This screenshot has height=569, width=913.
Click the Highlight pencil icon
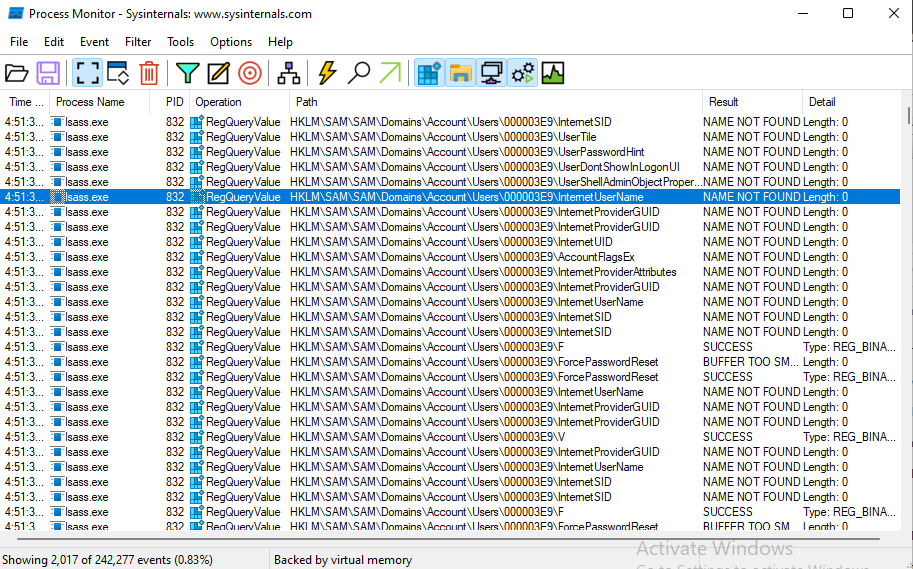[x=218, y=73]
